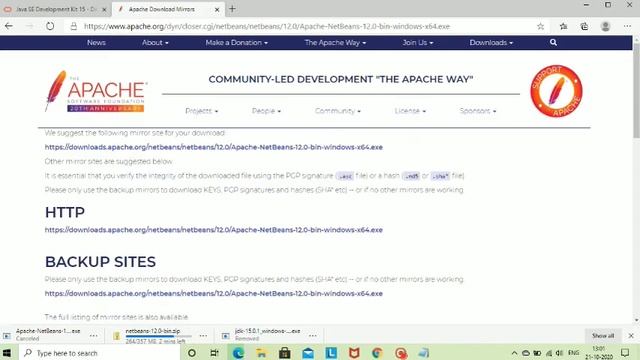
Task: Click the Apache Software Foundation logo
Action: [96, 91]
